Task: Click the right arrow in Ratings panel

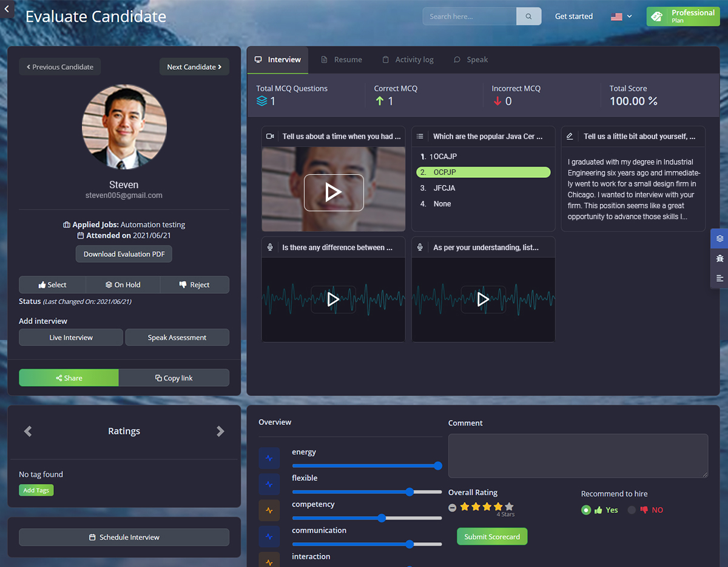Action: tap(220, 431)
